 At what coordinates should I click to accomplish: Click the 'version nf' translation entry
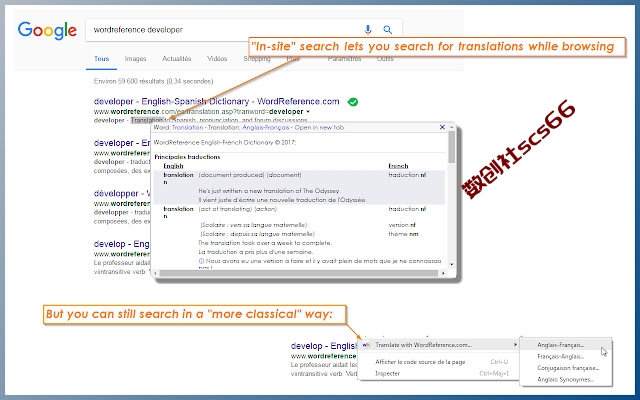tap(402, 225)
